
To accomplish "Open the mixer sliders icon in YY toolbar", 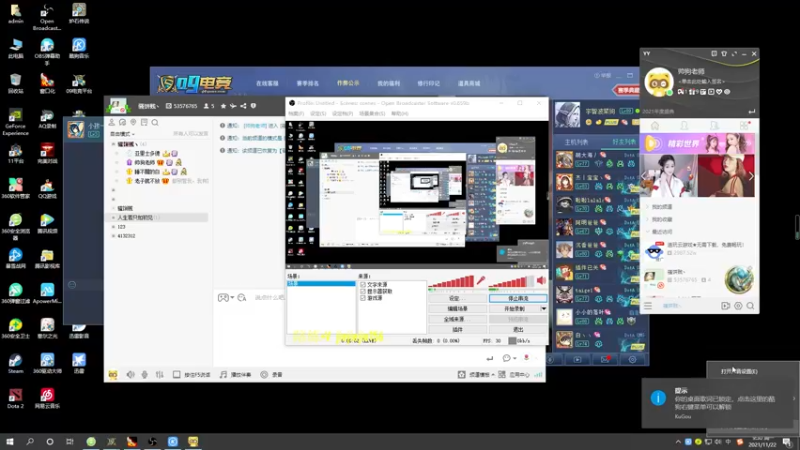I will coord(160,374).
